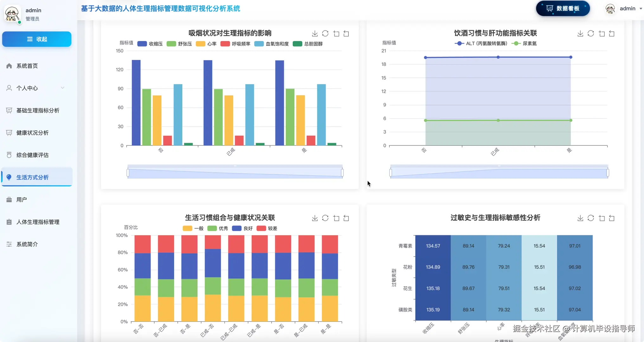Select the 系统首页 home icon
Screen dimensions: 644x342
pos(9,66)
